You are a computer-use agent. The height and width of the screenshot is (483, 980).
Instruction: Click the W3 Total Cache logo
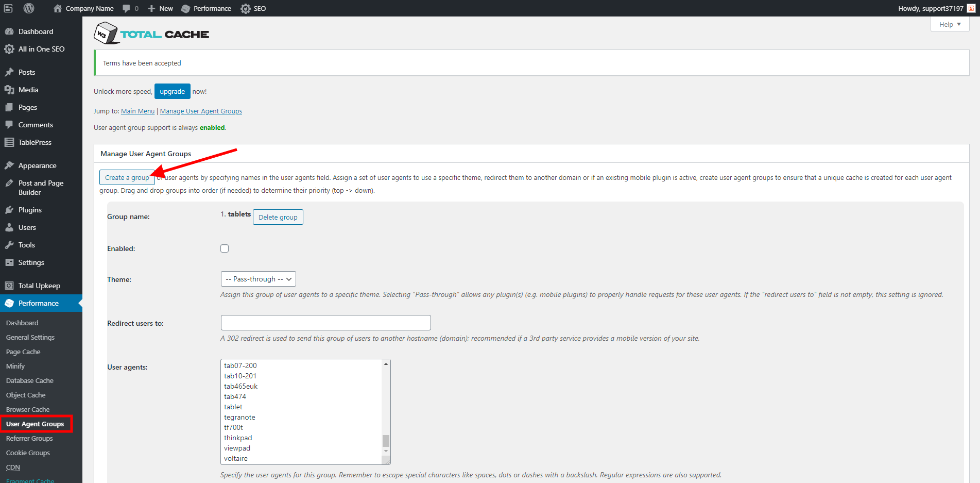click(151, 34)
